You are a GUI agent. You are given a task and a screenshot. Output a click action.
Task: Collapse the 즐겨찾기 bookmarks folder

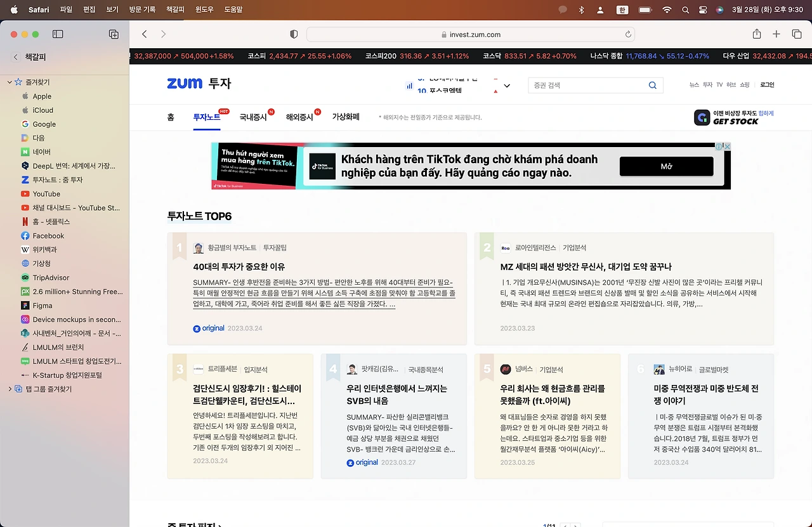point(10,82)
